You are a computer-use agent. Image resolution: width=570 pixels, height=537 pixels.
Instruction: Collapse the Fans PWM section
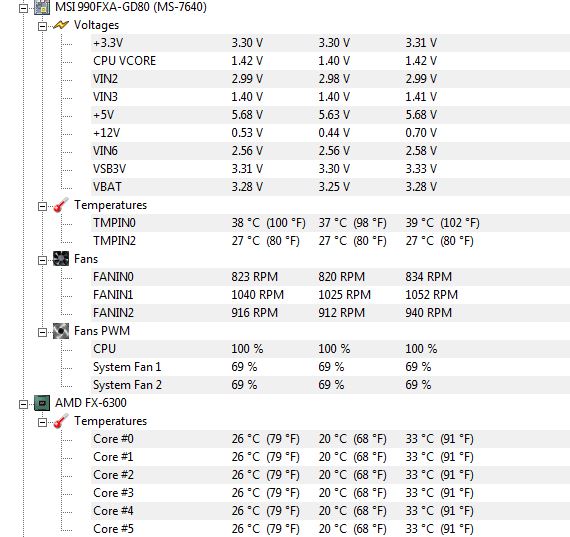point(43,332)
